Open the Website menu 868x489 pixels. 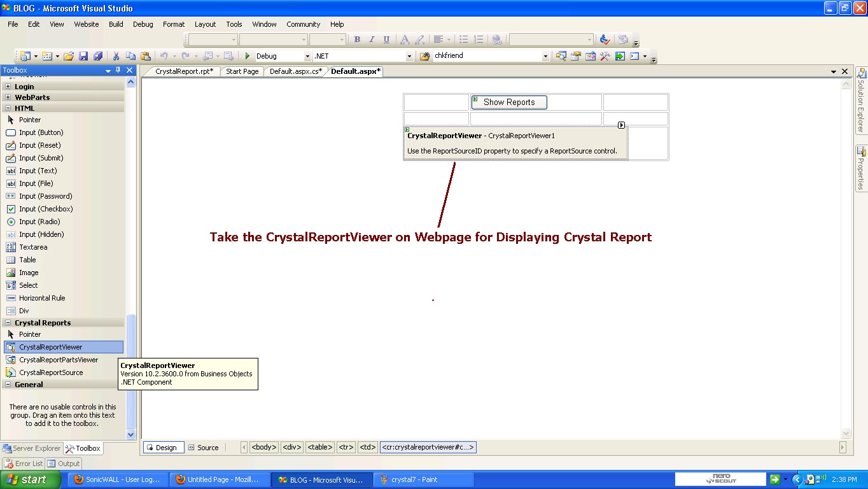pos(87,24)
